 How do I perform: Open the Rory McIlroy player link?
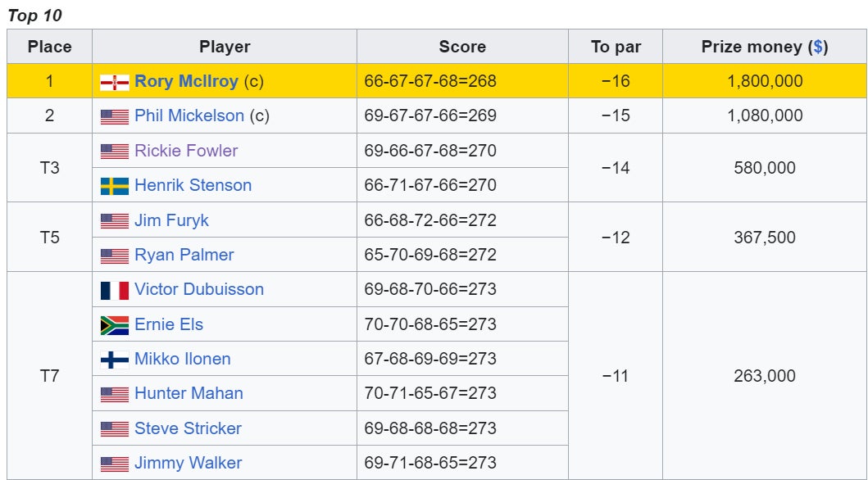186,81
